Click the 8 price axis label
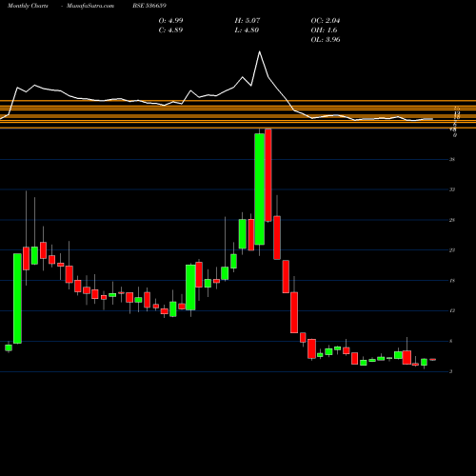The image size is (476, 476). (451, 341)
